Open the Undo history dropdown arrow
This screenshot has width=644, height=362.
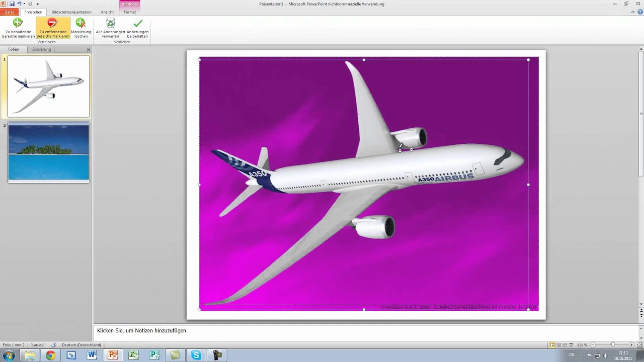pos(24,4)
